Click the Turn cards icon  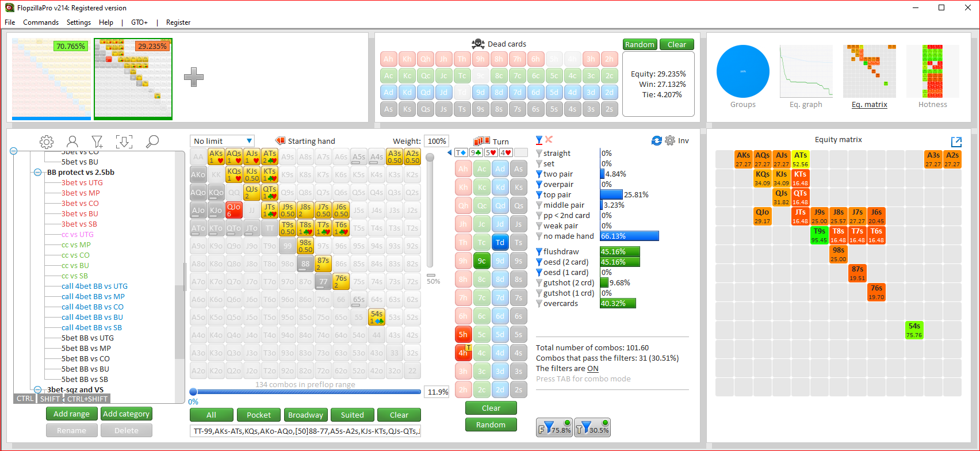481,142
